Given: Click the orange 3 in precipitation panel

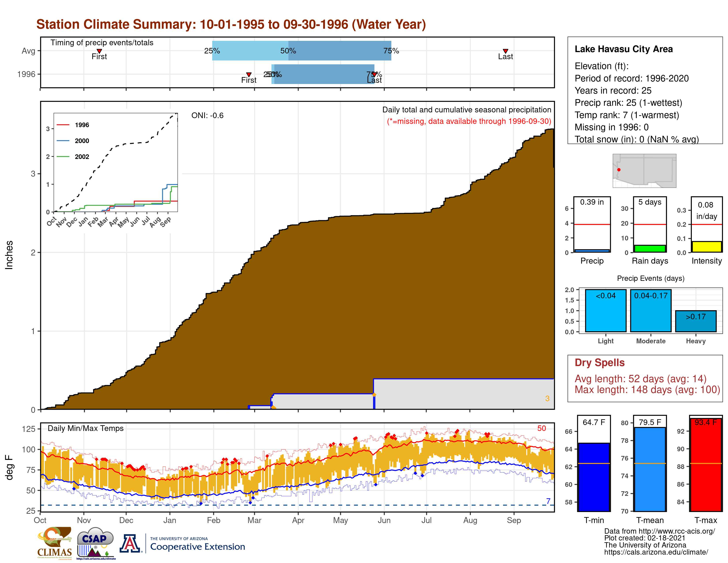Looking at the screenshot, I should coord(547,398).
